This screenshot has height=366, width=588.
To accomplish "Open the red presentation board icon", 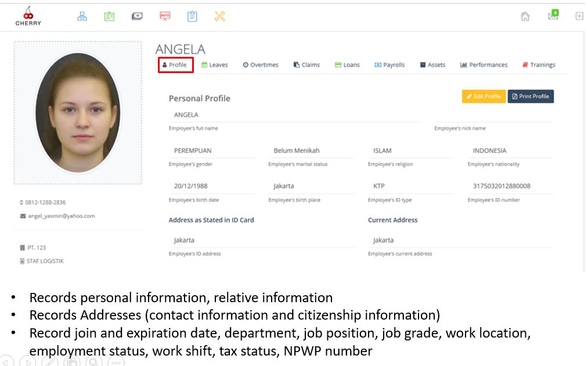I will [x=165, y=16].
